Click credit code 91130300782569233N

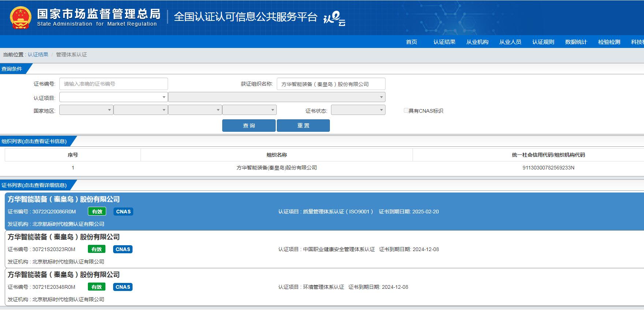[x=548, y=168]
